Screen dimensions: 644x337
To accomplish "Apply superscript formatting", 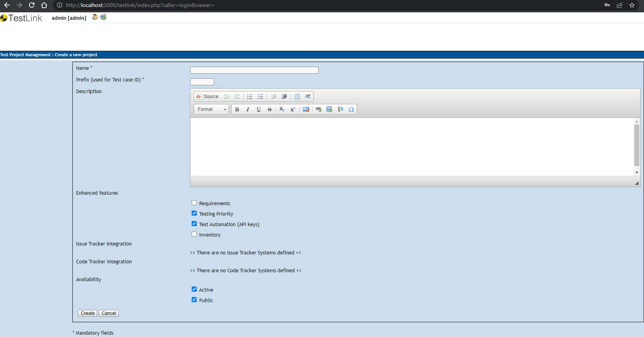I will point(293,109).
